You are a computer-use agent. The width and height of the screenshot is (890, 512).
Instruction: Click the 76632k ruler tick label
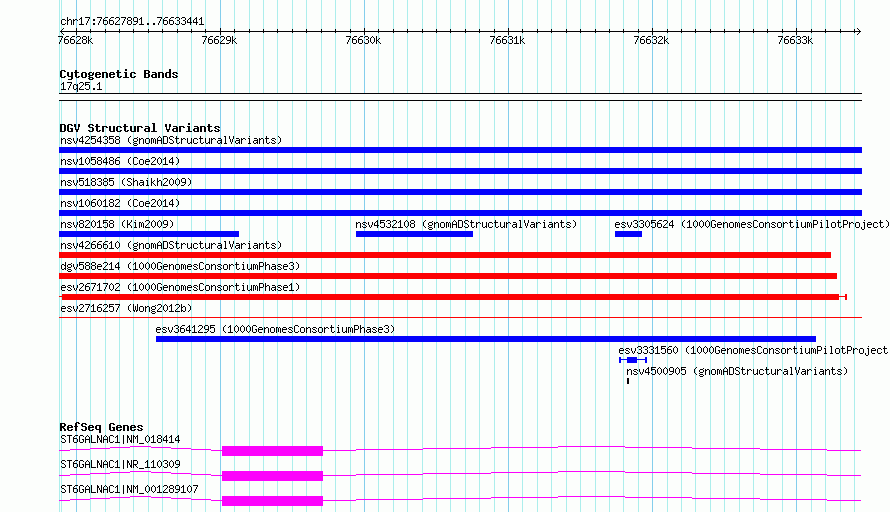point(651,40)
